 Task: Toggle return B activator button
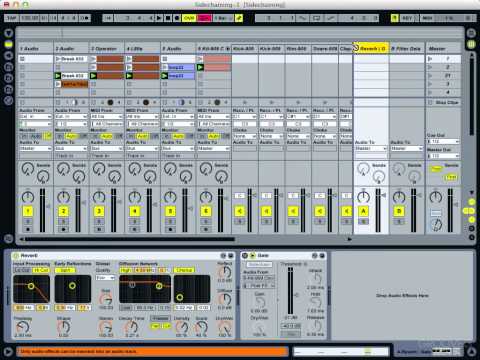pyautogui.click(x=399, y=211)
